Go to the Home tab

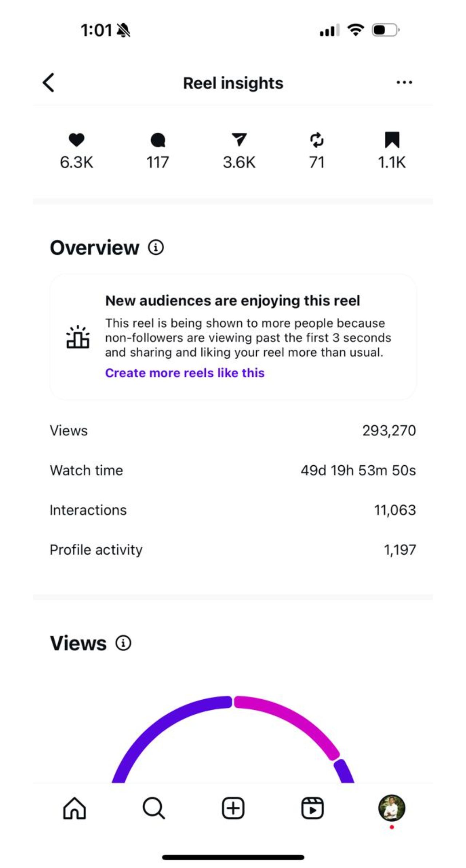tap(75, 808)
